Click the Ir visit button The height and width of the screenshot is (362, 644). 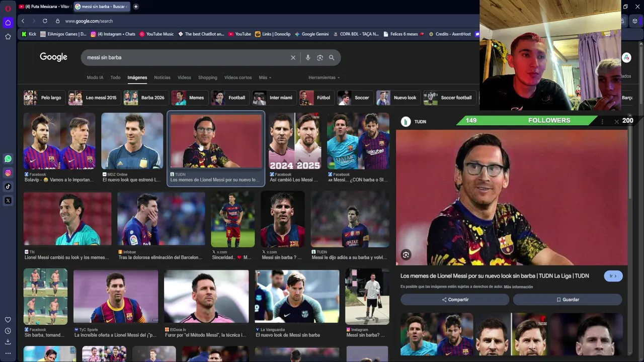pos(613,276)
